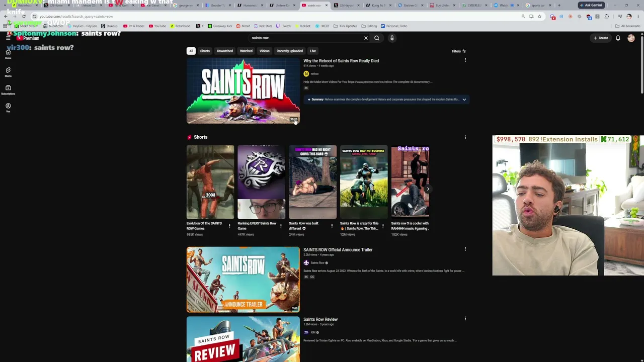Reload the page in the browser
Screen dimensions: 644x362
[24, 17]
